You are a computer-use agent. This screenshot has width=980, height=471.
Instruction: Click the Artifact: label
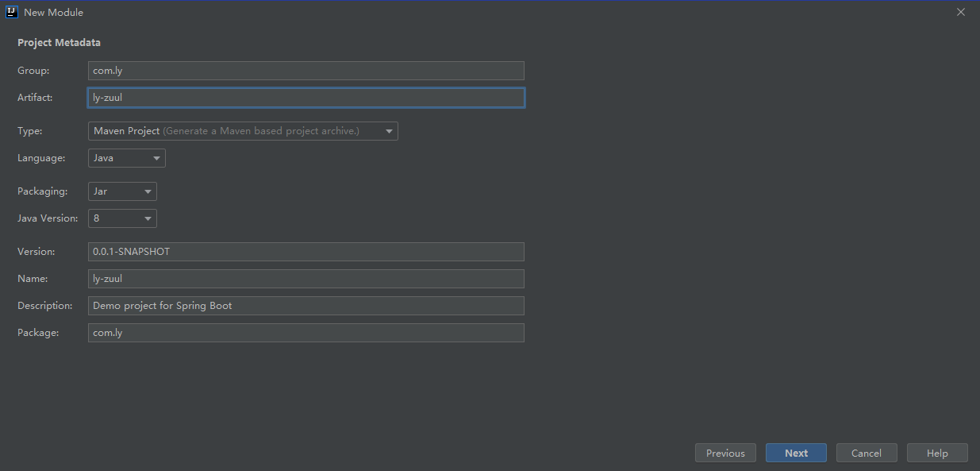[x=35, y=98]
